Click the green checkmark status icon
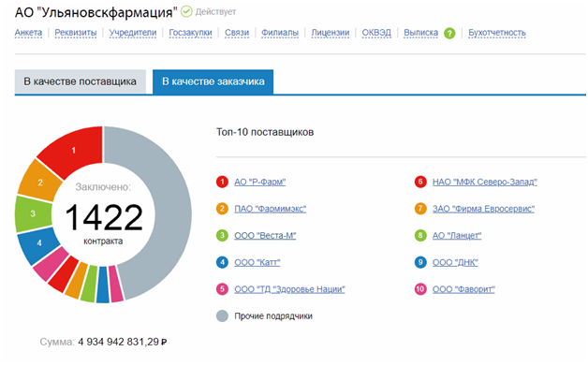Image resolution: width=588 pixels, height=366 pixels. pos(186,11)
